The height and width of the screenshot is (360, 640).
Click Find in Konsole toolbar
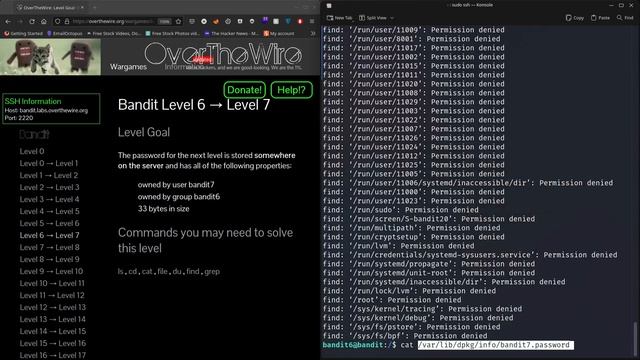(x=625, y=18)
